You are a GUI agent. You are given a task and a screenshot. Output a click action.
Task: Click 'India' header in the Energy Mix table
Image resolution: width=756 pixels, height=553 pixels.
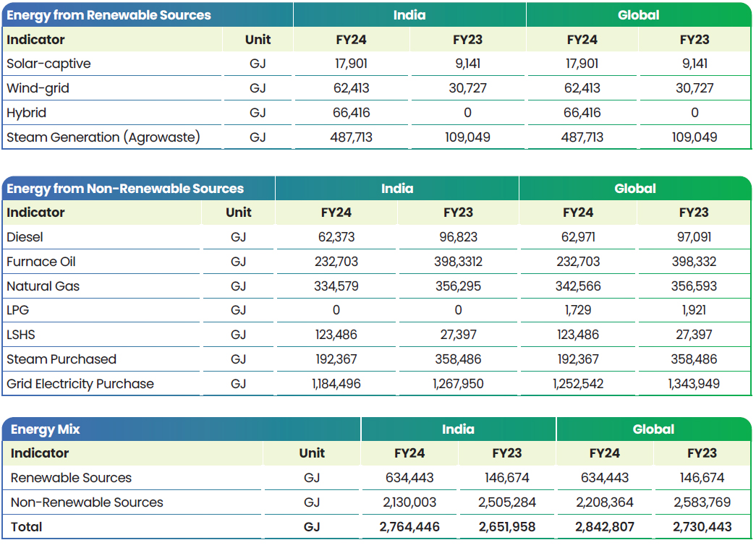pos(458,429)
